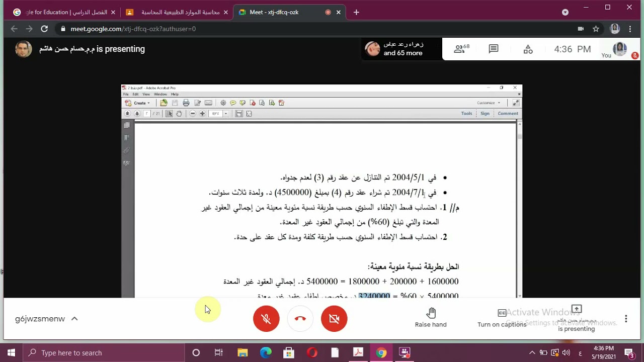Click Acrobat email envelope icon
This screenshot has height=362, width=644.
(208, 103)
